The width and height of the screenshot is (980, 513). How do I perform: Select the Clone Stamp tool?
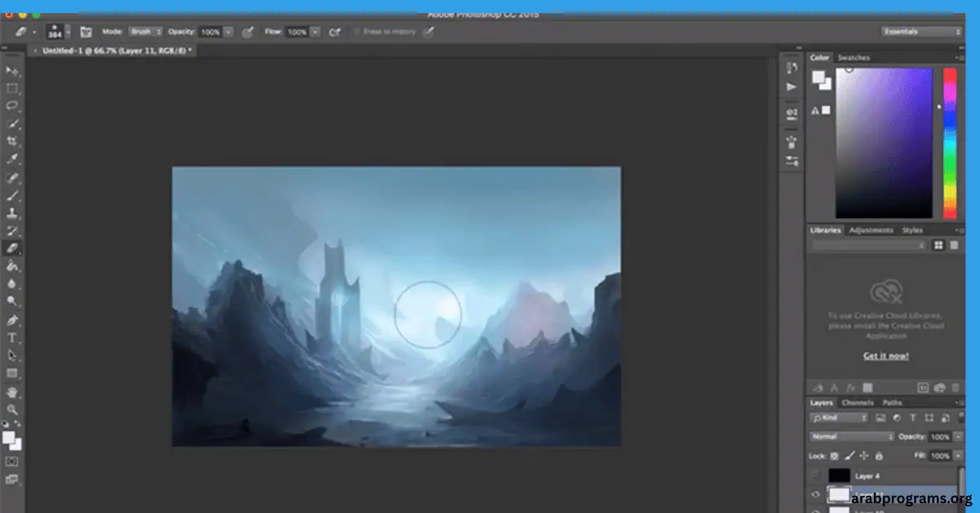point(12,213)
